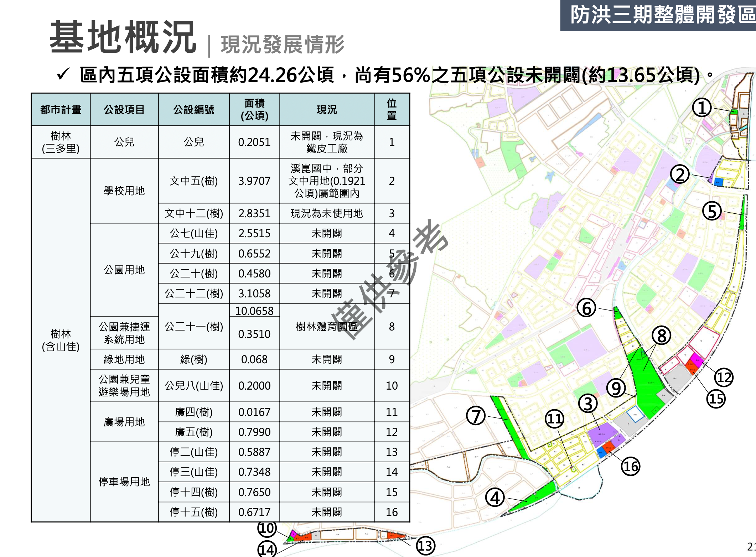Select the 樹林體育園區 status cell
This screenshot has width=756, height=557.
point(327,327)
